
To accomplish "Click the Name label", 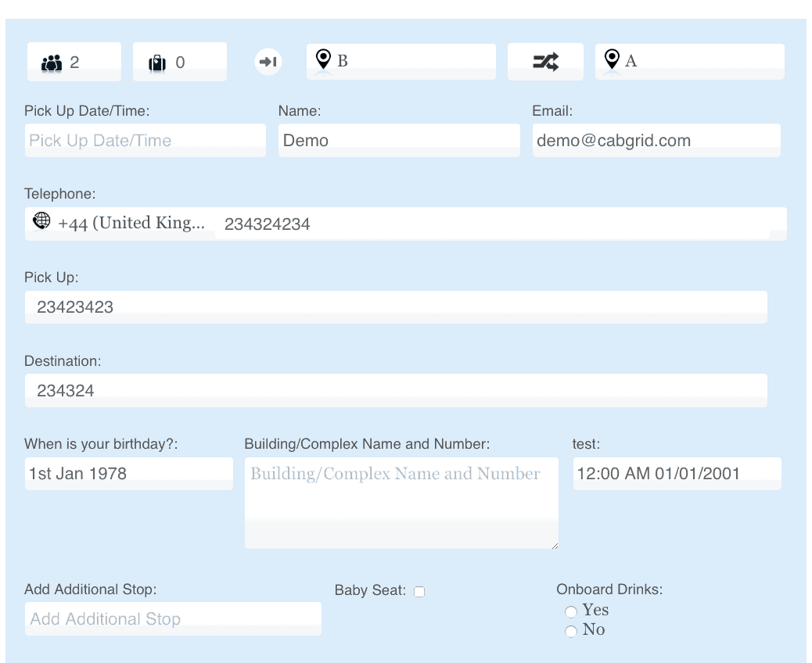I will (300, 111).
